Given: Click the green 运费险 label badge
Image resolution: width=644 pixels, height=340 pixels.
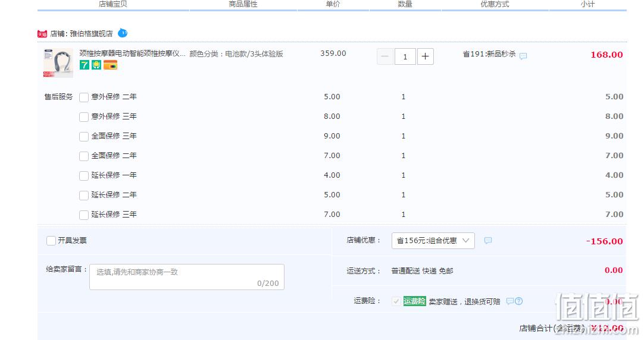Looking at the screenshot, I should coord(414,301).
